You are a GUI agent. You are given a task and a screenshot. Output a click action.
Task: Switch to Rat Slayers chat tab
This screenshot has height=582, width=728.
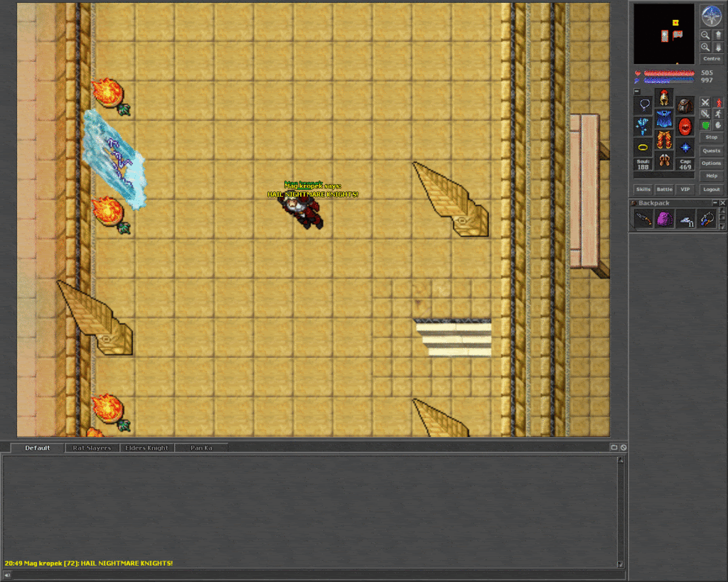pyautogui.click(x=92, y=448)
